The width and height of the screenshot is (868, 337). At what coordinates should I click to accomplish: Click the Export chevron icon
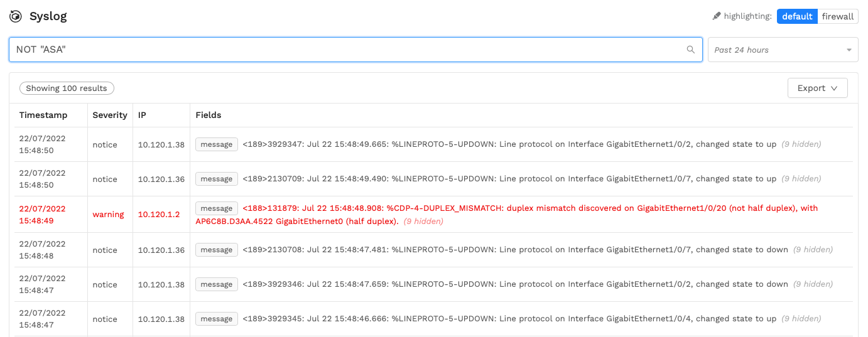click(x=834, y=88)
